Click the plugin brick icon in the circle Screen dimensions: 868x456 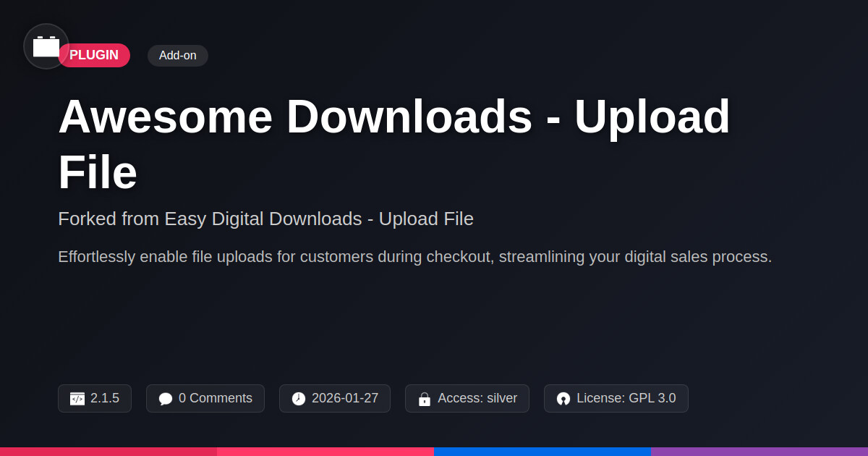46,46
